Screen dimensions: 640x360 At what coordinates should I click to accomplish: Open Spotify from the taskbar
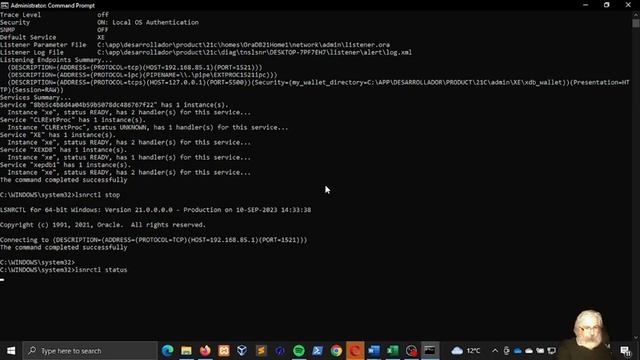[x=299, y=351]
